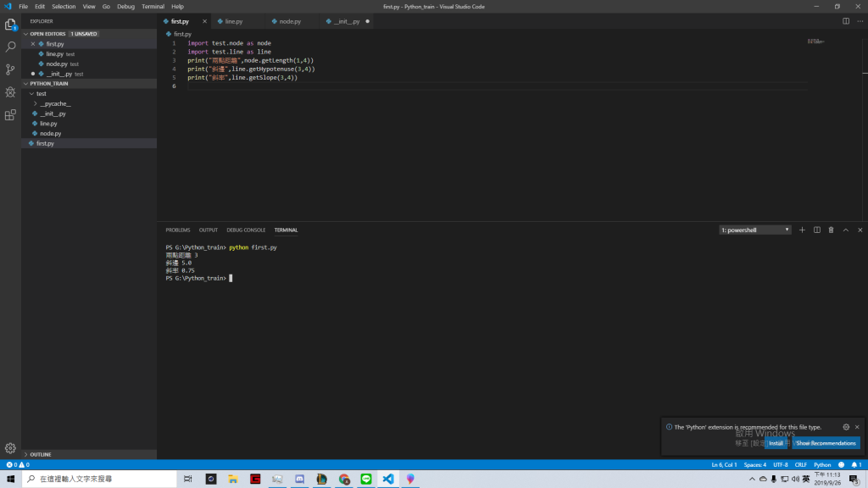The height and width of the screenshot is (488, 868).
Task: Open the Manage gear in activity bar
Action: tap(10, 448)
